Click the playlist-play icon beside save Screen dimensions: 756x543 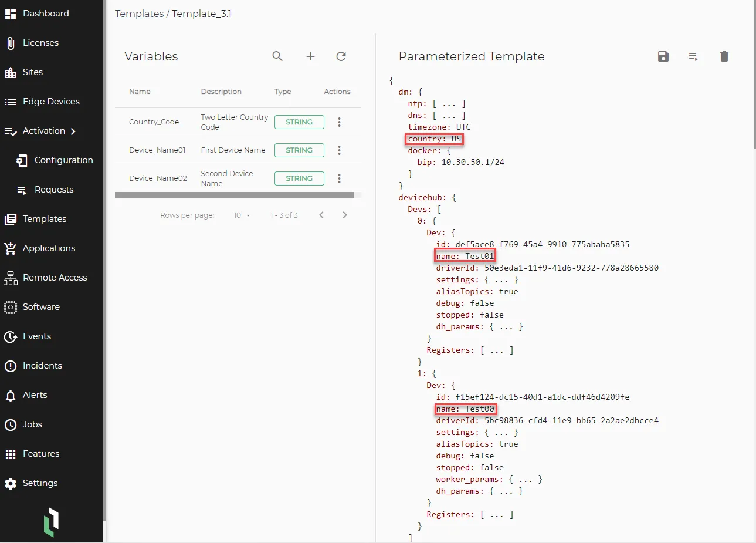click(x=693, y=56)
